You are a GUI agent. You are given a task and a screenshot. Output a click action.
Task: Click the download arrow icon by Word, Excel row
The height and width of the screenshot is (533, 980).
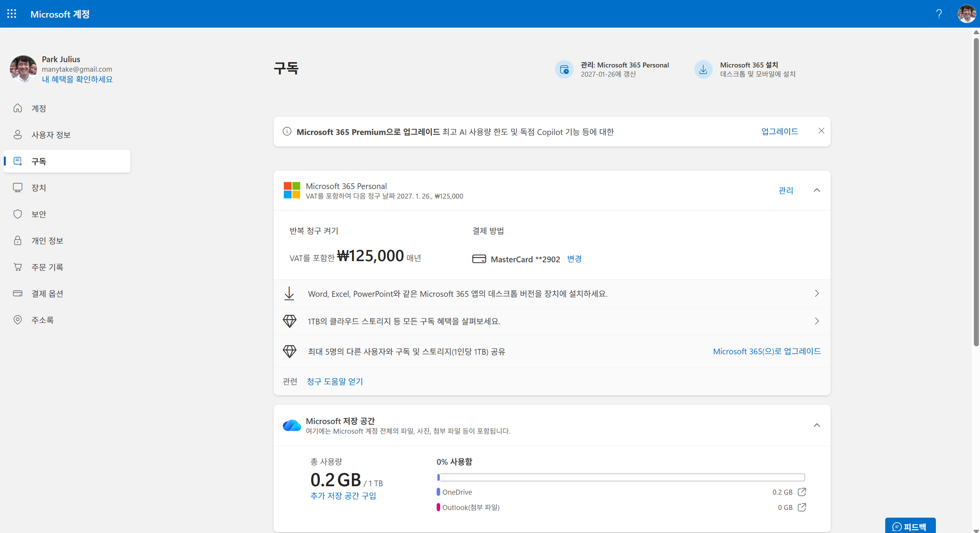(289, 294)
